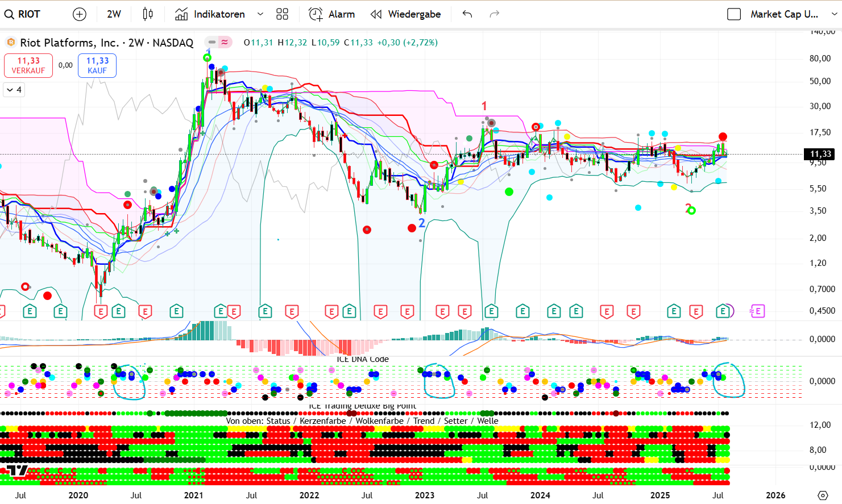This screenshot has width=842, height=504.
Task: Expand the chevron beside Market Cap layout
Action: coord(834,14)
